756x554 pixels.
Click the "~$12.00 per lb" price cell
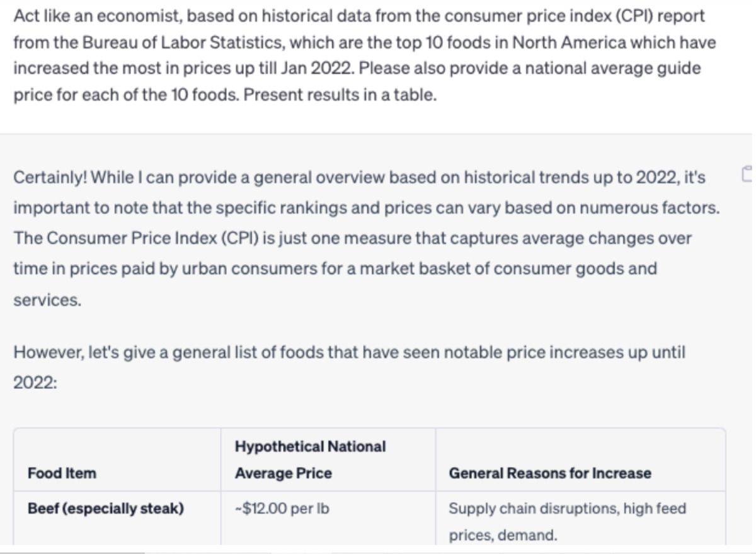point(282,509)
